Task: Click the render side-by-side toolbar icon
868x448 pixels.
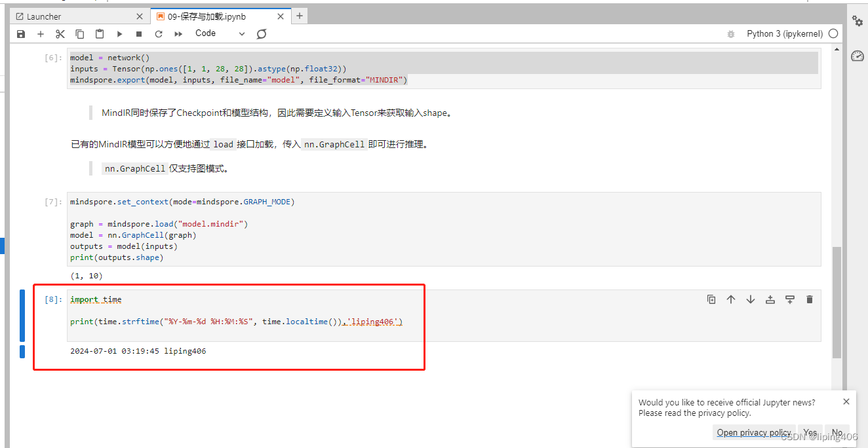Action: click(262, 34)
